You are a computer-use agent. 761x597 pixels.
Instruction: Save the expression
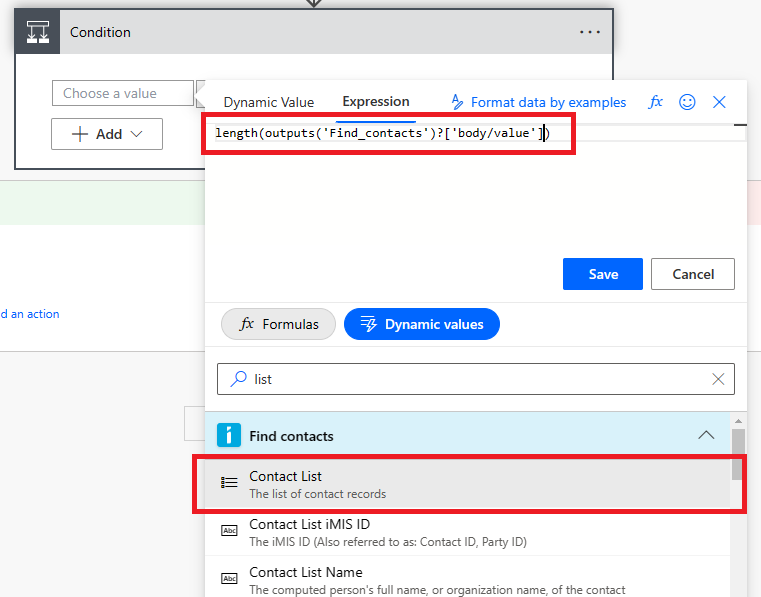click(603, 274)
